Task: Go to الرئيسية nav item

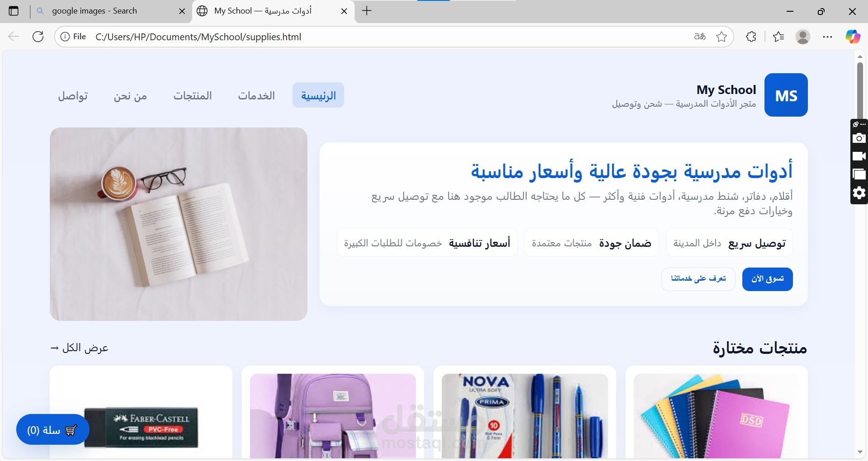Action: 318,95
